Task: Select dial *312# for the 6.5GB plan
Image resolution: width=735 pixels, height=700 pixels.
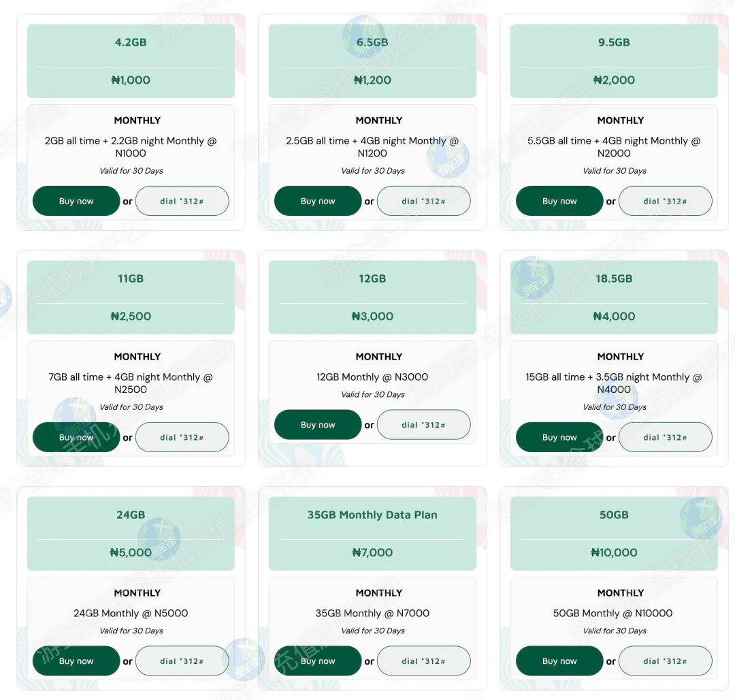Action: [x=423, y=201]
